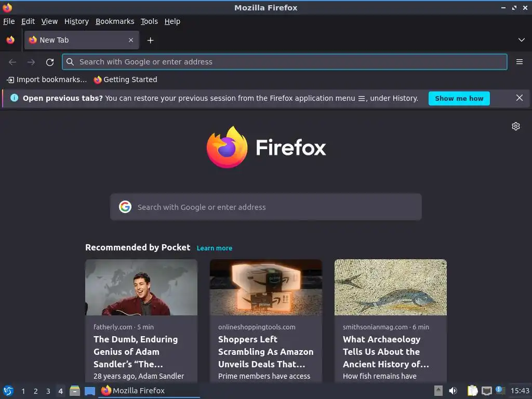Screen dimensions: 532x399
Task: Expand the list all tabs chevron
Action: pyautogui.click(x=521, y=40)
